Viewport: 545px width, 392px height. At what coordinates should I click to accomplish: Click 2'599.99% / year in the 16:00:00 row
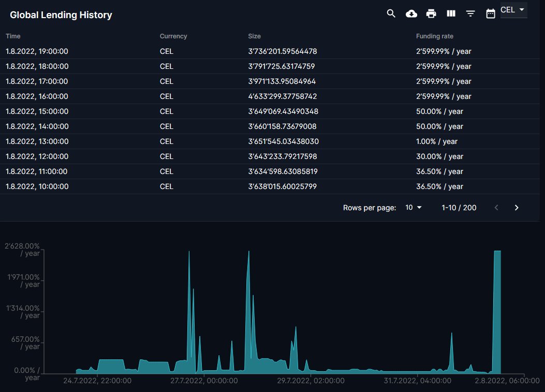[444, 96]
